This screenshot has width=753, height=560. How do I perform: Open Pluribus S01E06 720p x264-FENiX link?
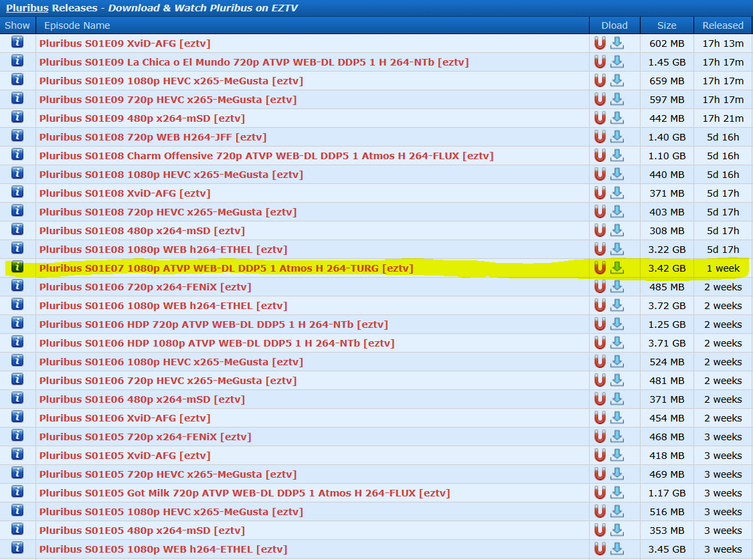coord(145,286)
